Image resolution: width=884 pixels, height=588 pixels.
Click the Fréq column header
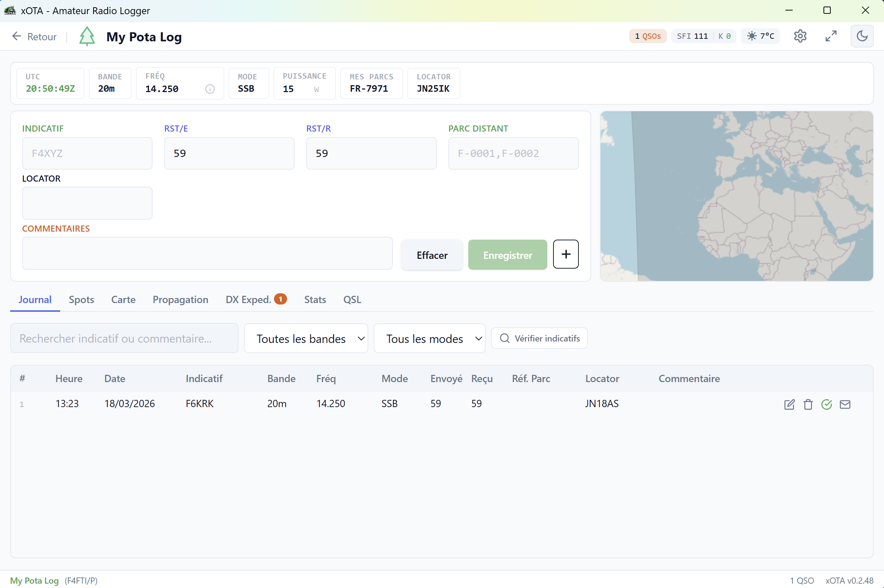tap(326, 379)
